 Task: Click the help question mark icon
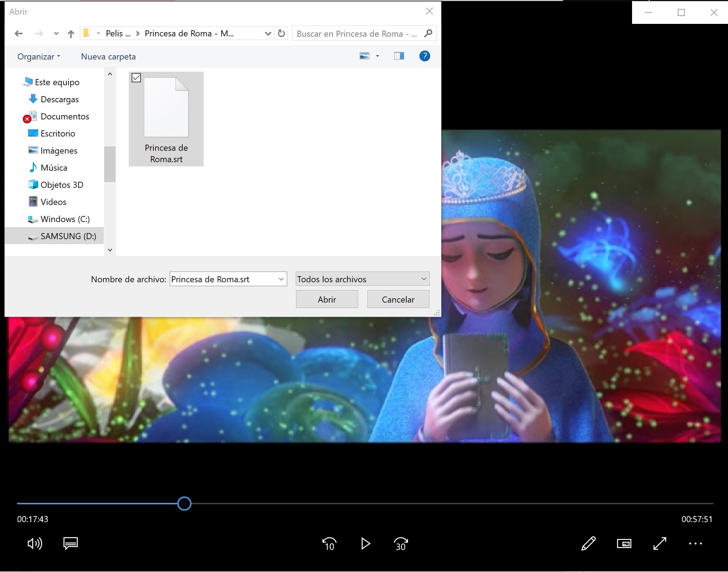tap(424, 56)
